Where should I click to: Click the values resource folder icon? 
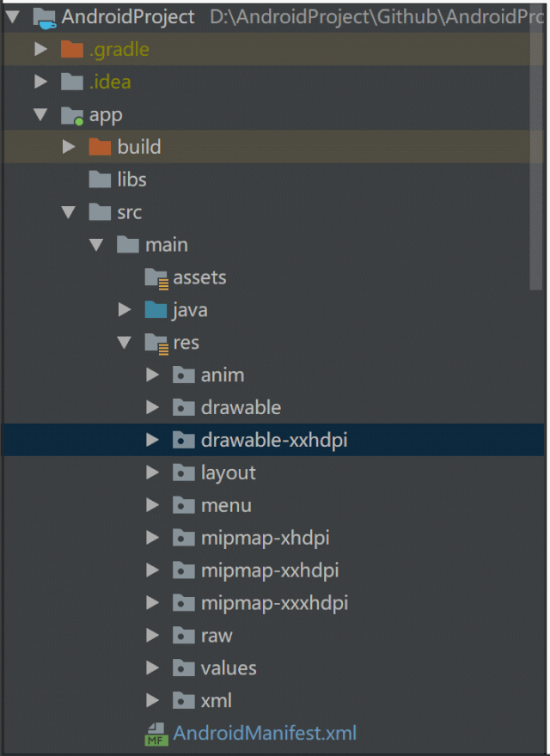[x=184, y=668]
